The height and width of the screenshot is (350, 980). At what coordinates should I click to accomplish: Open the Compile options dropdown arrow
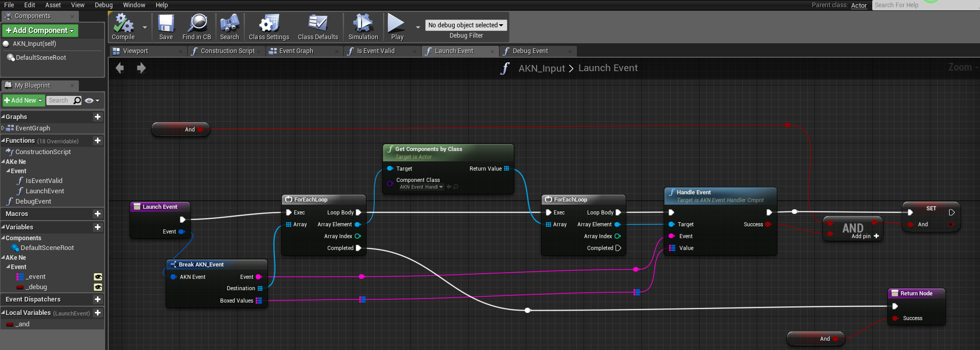pos(145,27)
